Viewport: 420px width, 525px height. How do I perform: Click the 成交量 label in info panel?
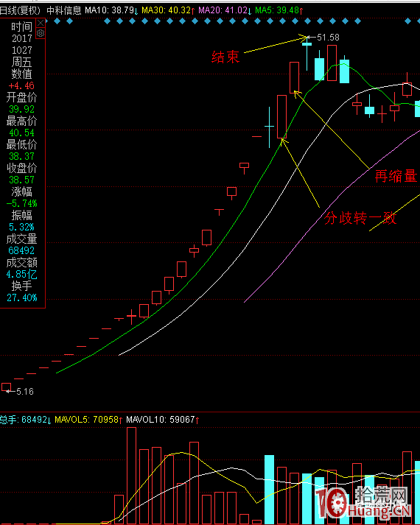(x=22, y=239)
